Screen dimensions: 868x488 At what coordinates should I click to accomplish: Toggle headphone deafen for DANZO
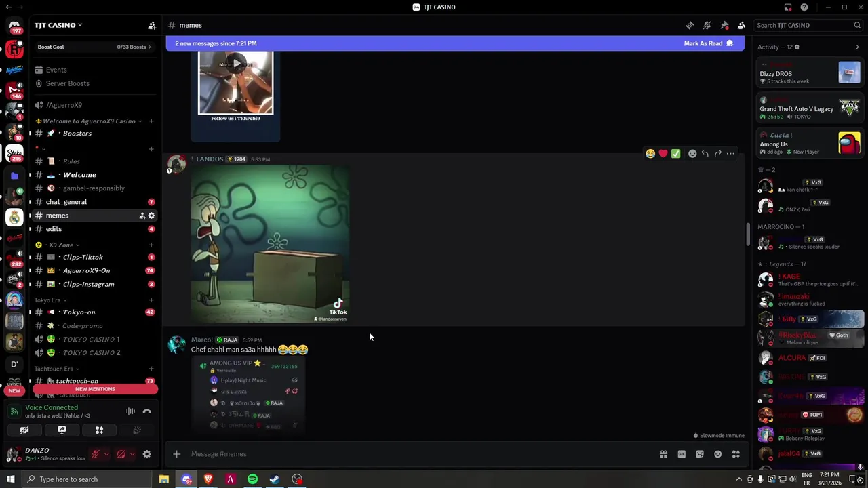tap(121, 454)
